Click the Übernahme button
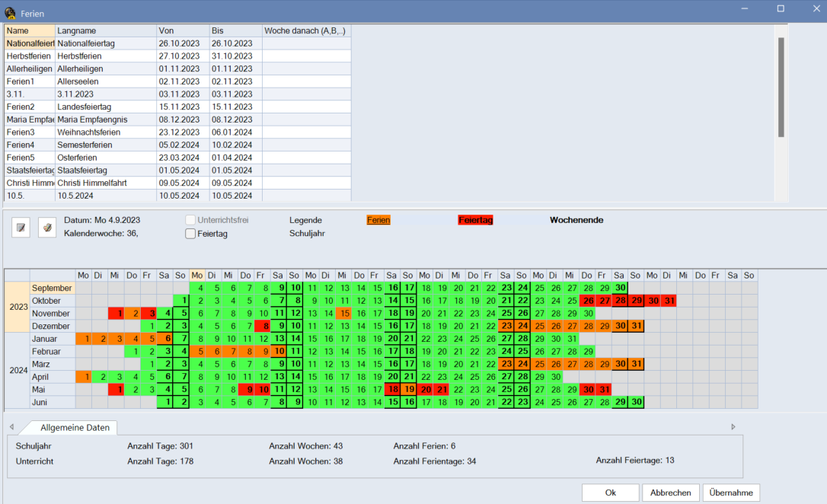Image resolution: width=827 pixels, height=504 pixels. [x=730, y=493]
